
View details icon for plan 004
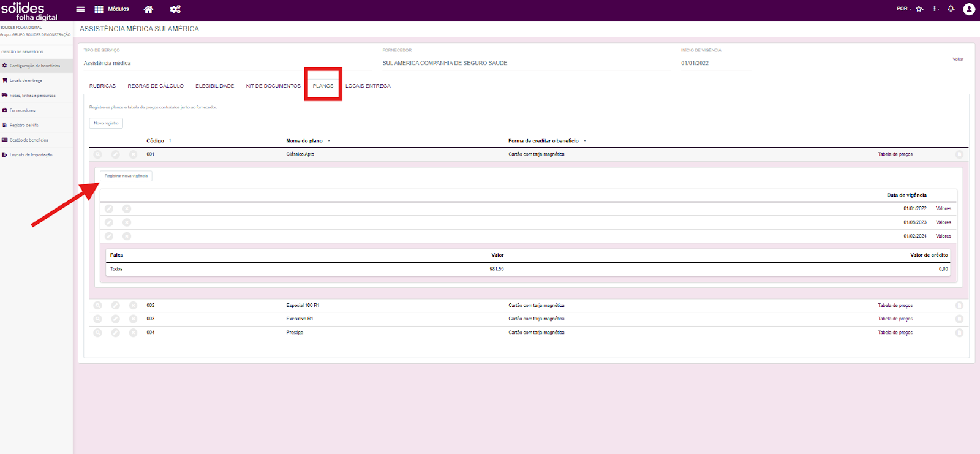pos(97,333)
